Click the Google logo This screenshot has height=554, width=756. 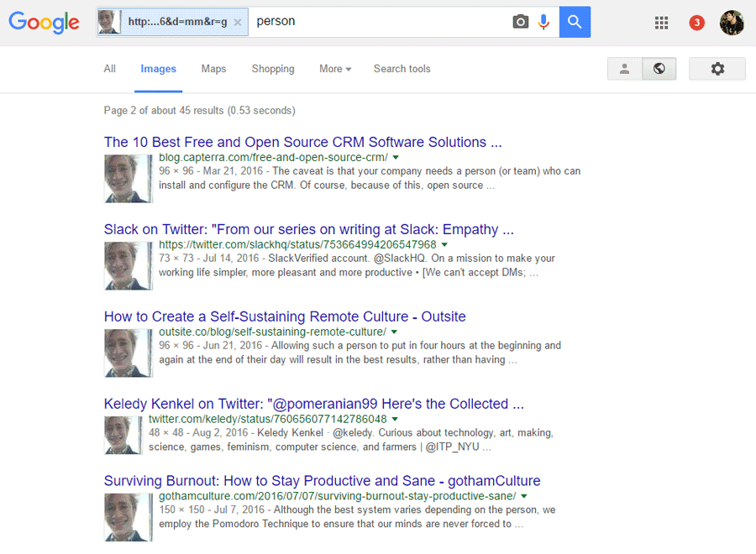tap(44, 22)
